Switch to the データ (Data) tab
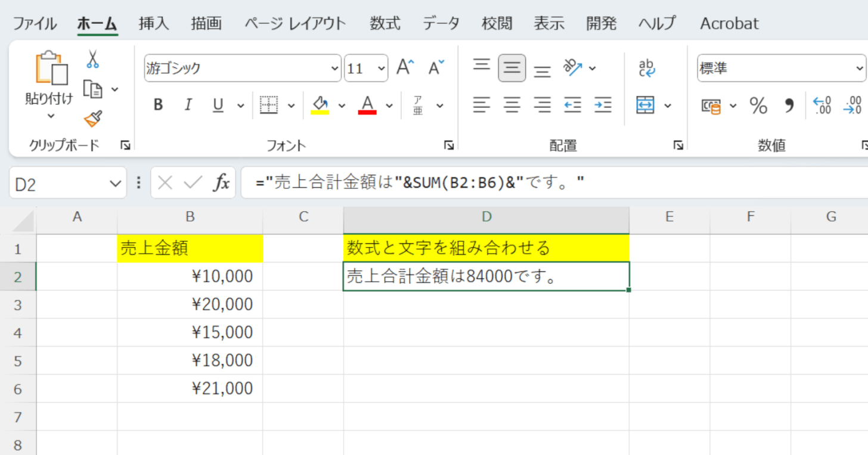 point(441,24)
